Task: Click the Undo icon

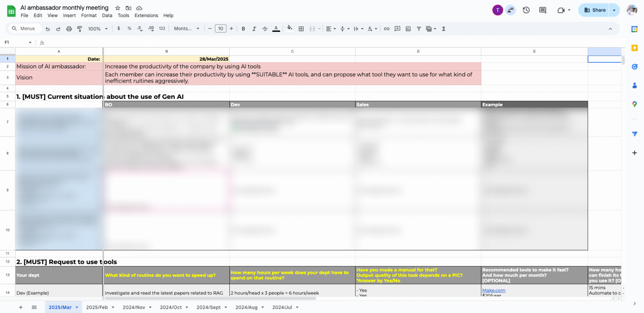Action: (x=47, y=29)
